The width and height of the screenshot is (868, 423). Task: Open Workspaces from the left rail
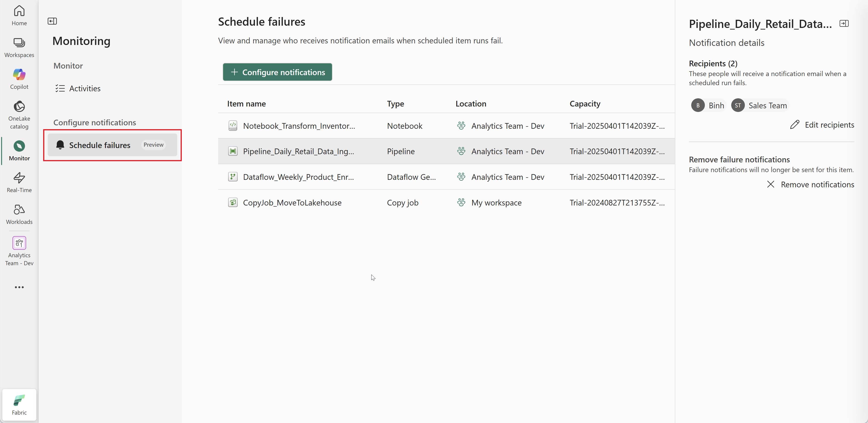(x=19, y=47)
